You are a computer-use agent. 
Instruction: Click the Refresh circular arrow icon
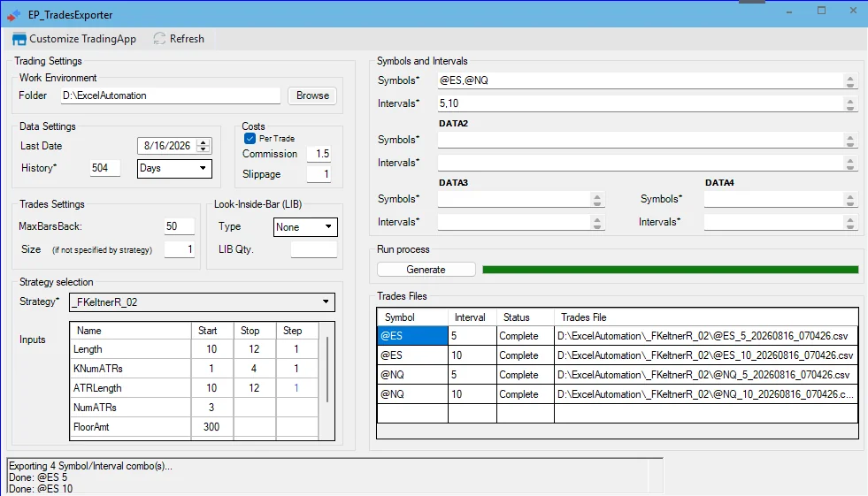click(159, 39)
